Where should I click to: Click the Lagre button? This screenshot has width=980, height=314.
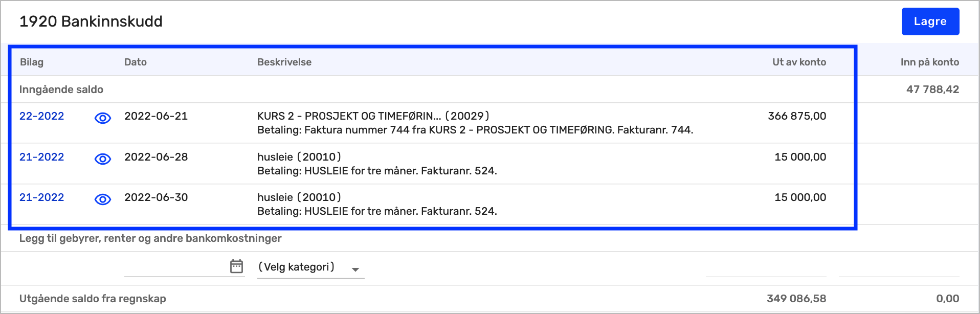[930, 21]
